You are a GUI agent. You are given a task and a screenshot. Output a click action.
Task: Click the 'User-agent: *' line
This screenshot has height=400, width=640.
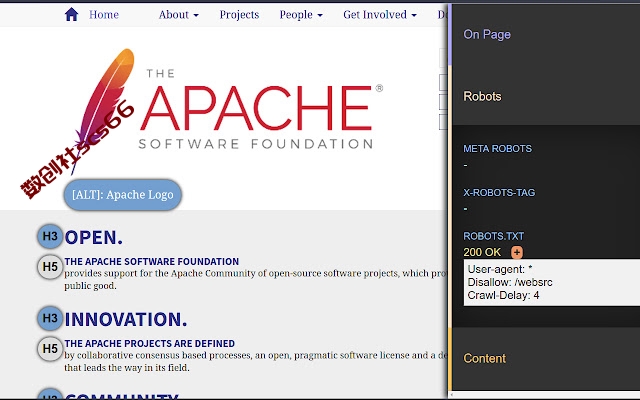[500, 269]
